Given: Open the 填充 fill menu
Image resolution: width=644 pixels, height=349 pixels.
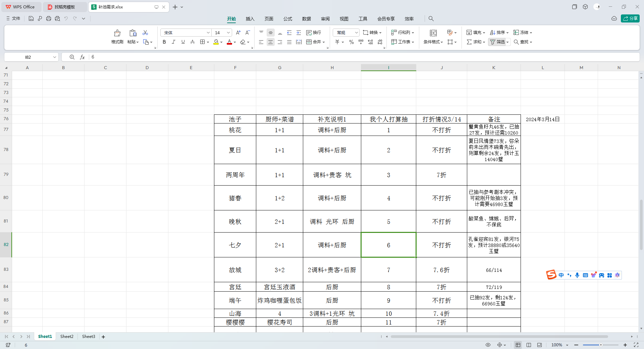Looking at the screenshot, I should click(476, 33).
